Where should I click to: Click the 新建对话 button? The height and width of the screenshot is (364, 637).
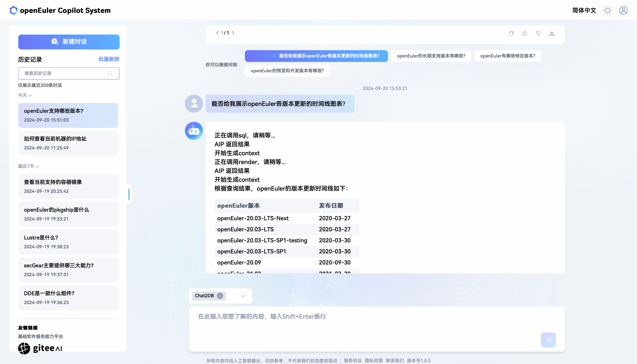pos(69,42)
